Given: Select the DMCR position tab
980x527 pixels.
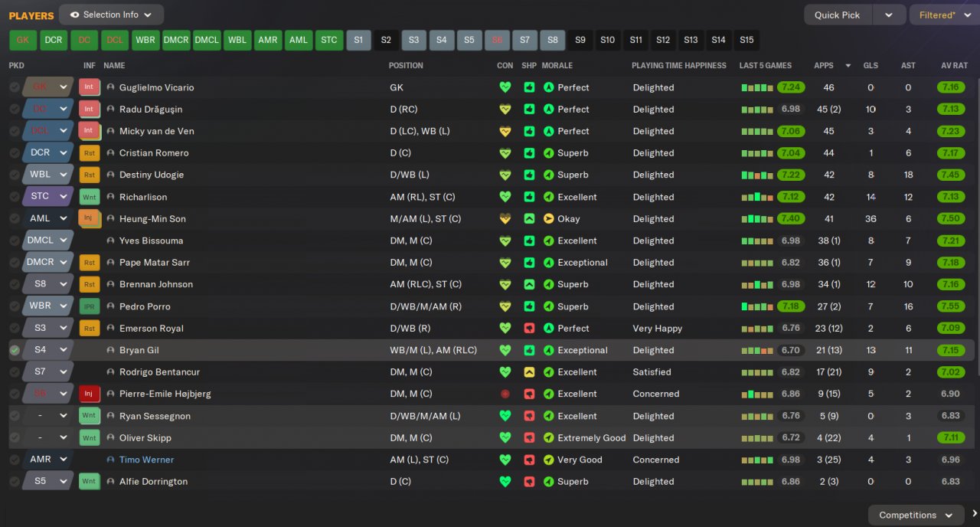Looking at the screenshot, I should [x=176, y=41].
